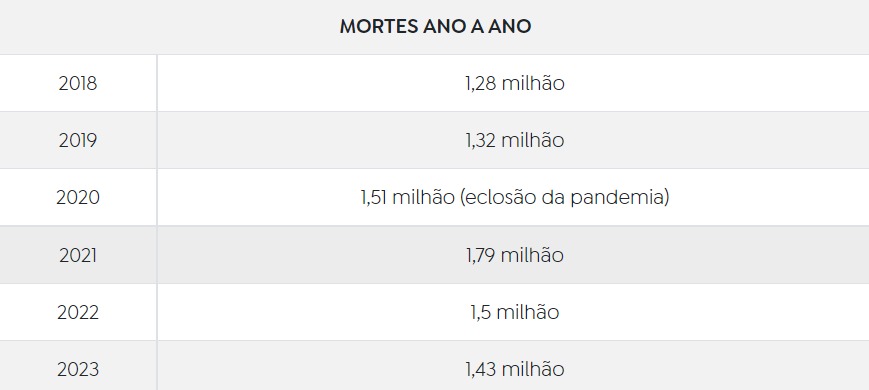Select the 2020 year cell

[78, 197]
